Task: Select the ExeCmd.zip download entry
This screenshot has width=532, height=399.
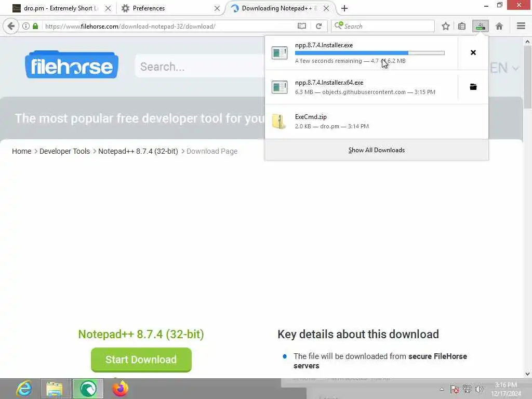Action: (376, 122)
